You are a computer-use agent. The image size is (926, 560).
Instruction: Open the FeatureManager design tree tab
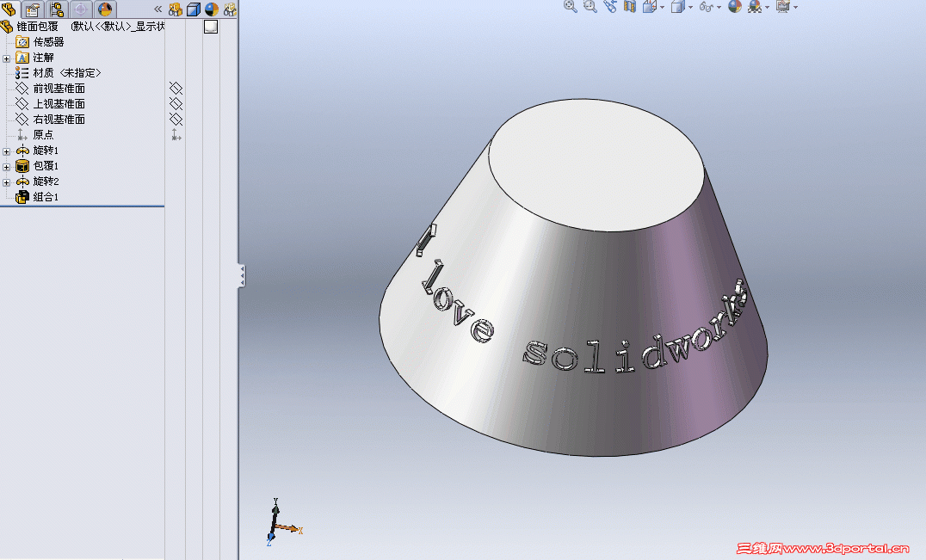pyautogui.click(x=9, y=9)
